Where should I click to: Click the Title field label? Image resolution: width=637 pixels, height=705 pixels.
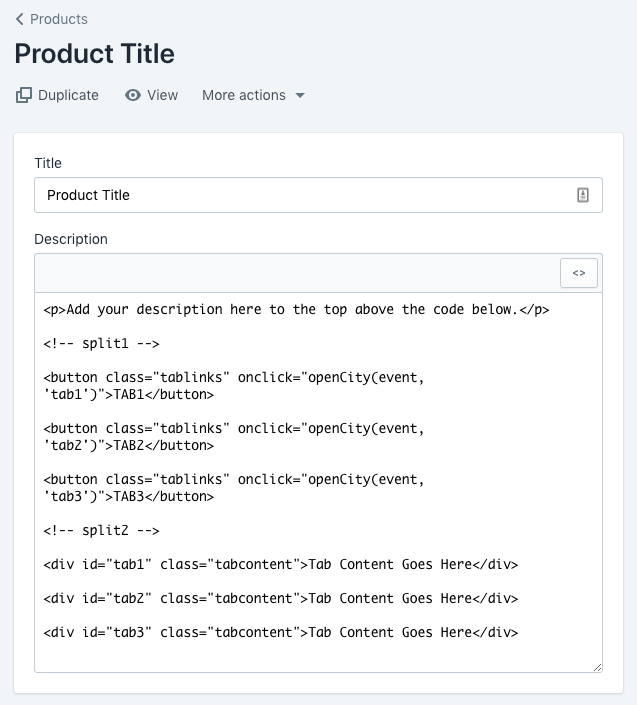[48, 163]
